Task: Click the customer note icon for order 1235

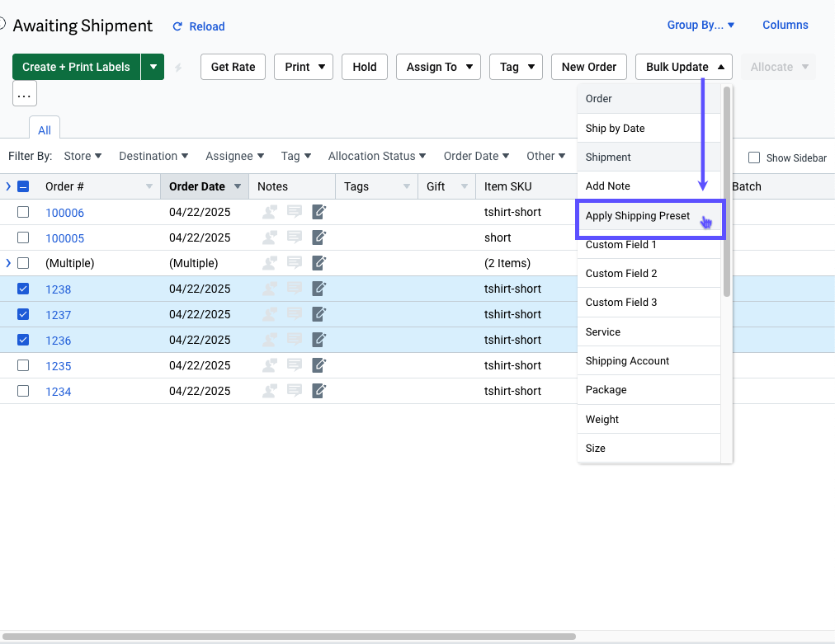Action: click(270, 365)
